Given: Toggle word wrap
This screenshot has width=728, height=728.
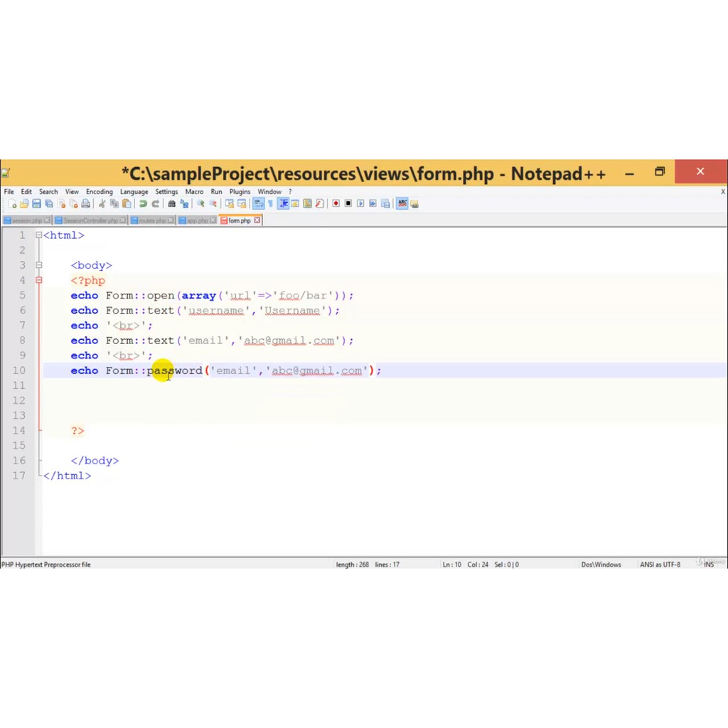Looking at the screenshot, I should pyautogui.click(x=259, y=203).
